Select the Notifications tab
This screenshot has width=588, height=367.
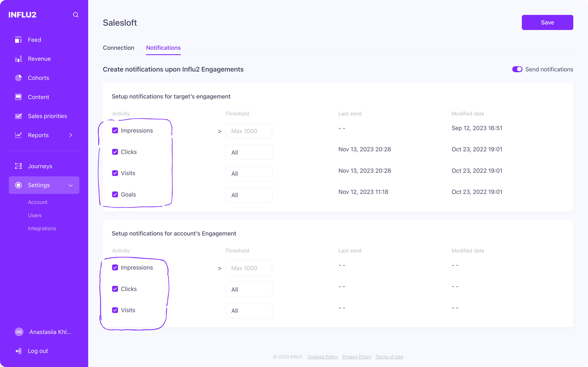pyautogui.click(x=163, y=48)
